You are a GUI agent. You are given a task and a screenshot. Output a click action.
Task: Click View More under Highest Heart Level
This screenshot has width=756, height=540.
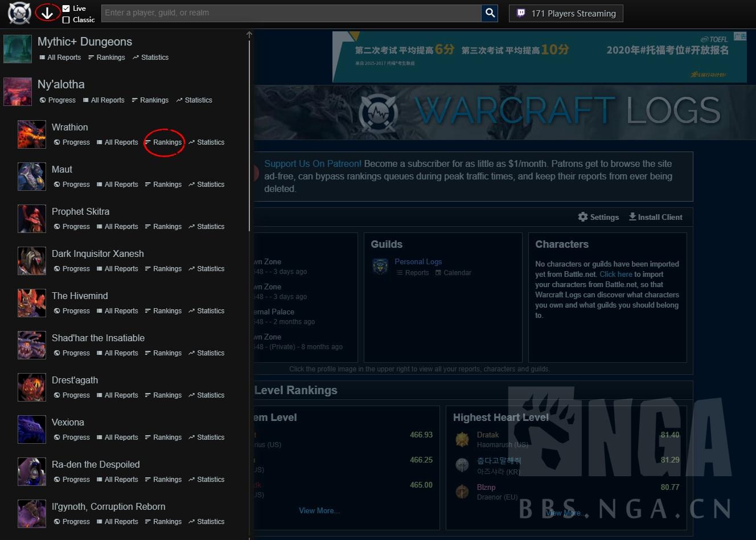(x=566, y=513)
